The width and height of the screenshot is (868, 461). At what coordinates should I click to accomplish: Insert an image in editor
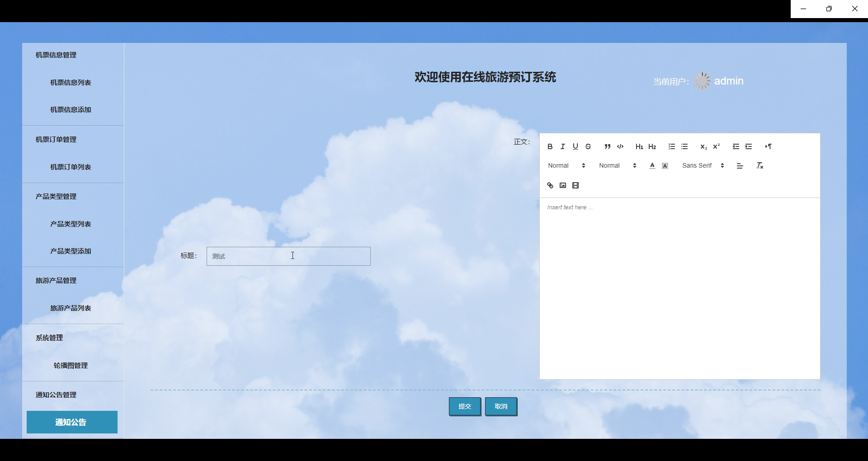(x=562, y=185)
